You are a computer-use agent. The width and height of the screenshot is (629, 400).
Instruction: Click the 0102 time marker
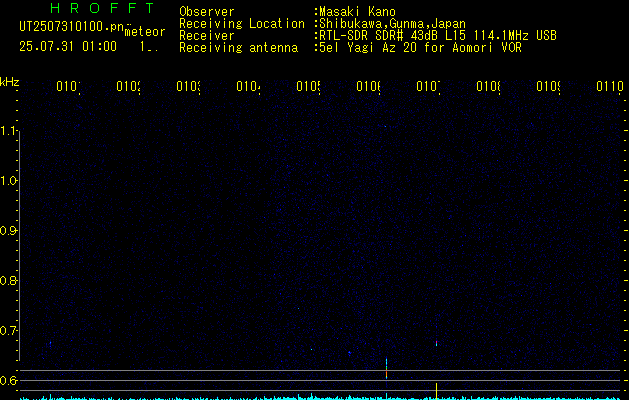point(128,86)
